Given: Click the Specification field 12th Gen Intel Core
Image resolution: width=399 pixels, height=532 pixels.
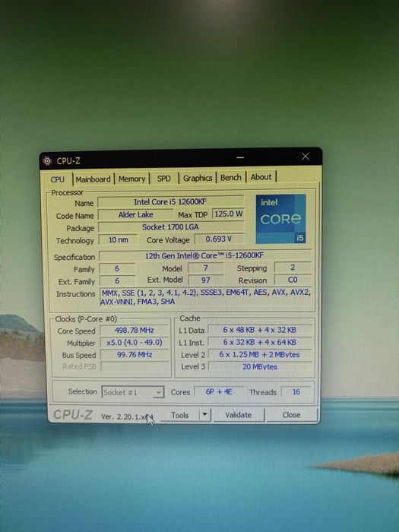Looking at the screenshot, I should click(x=204, y=255).
